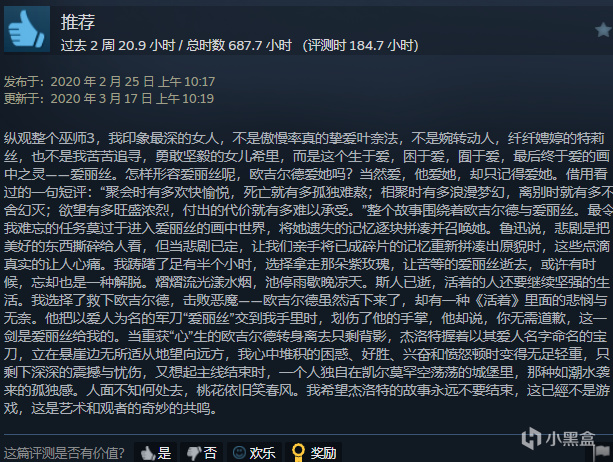Click the 推荐 review title

(78, 22)
